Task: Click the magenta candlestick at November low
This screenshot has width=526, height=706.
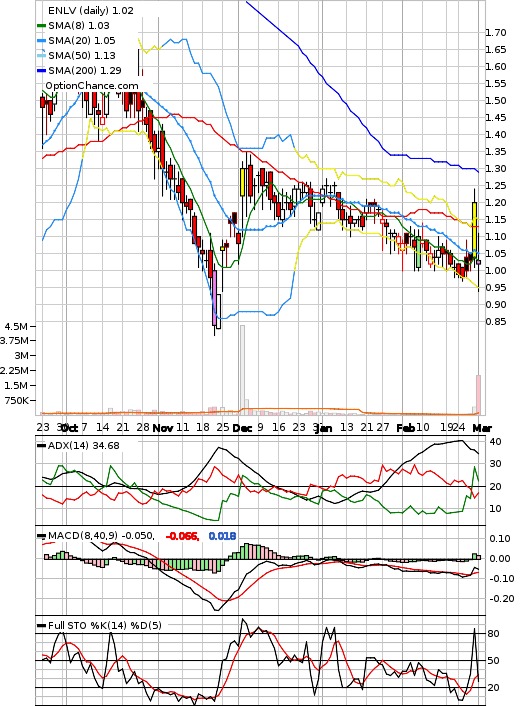Action: click(x=214, y=297)
